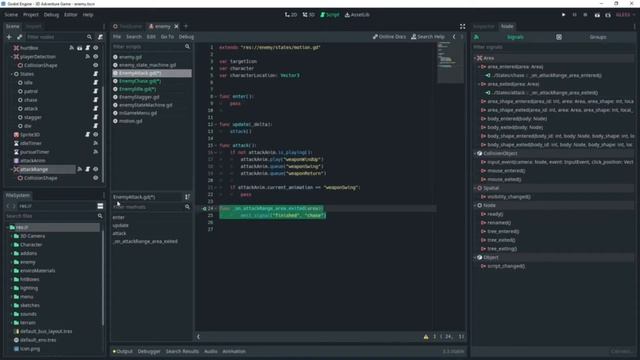Jump to _on_attackRange_area_exited method
Image resolution: width=640 pixels, height=360 pixels.
(145, 241)
